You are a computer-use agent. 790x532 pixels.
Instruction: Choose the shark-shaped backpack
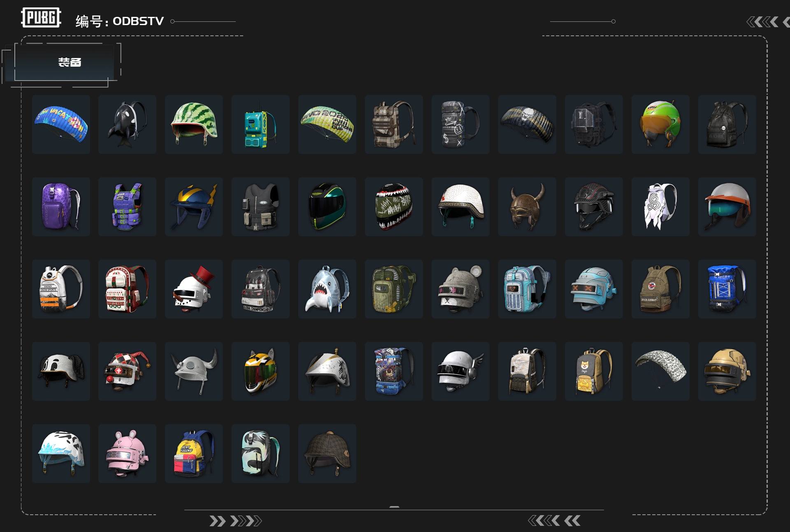click(x=328, y=289)
